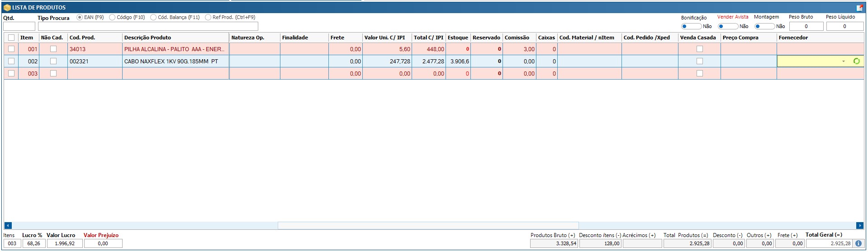Click the pop-out window icon in title bar

pyautogui.click(x=859, y=8)
